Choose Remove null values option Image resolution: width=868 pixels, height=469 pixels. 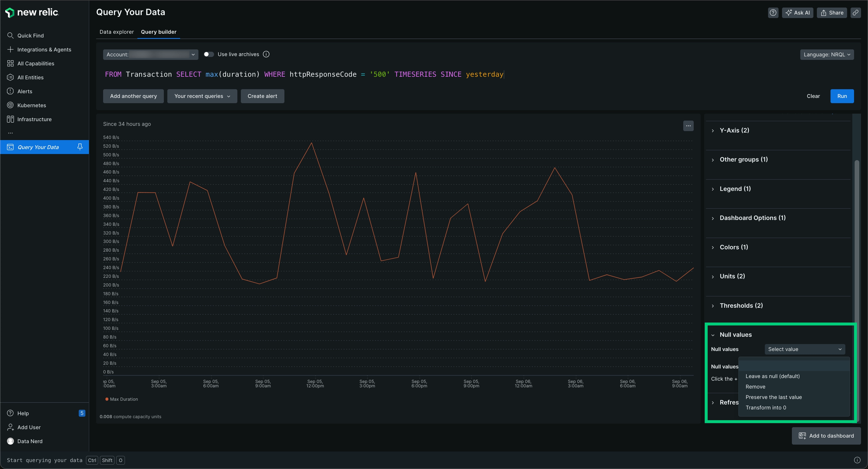click(x=794, y=386)
